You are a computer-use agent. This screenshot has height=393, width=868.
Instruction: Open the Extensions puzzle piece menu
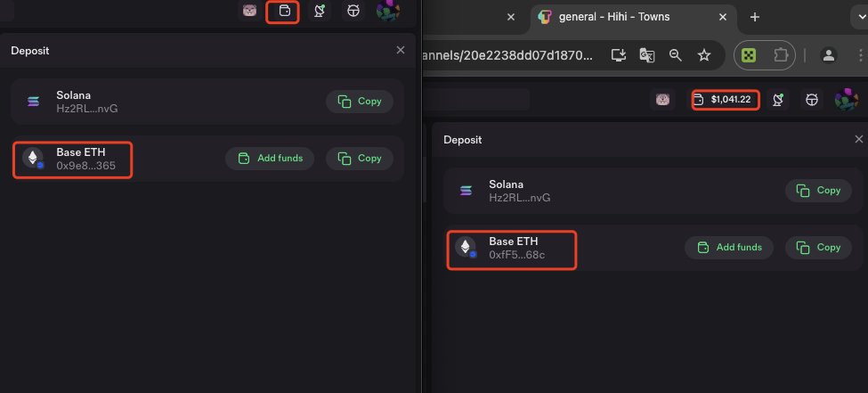pos(781,55)
